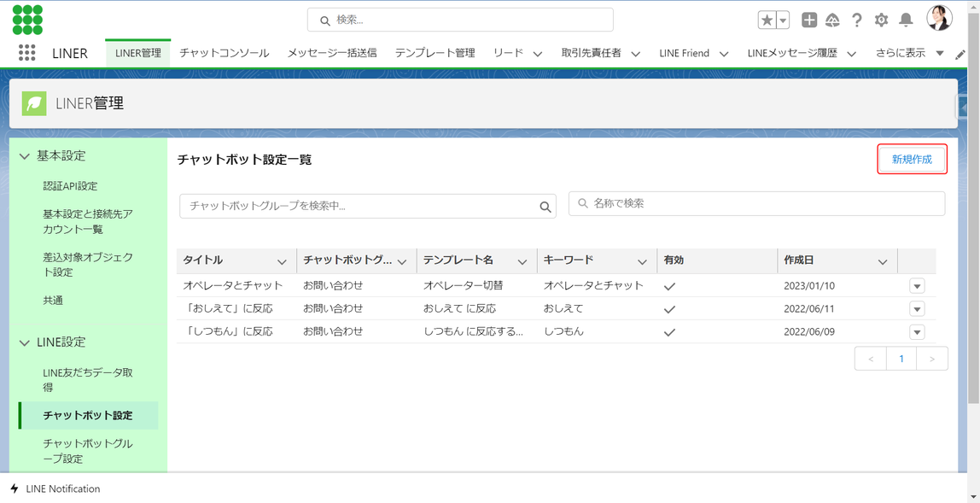Go to next page arrow
980x503 pixels.
pyautogui.click(x=932, y=359)
